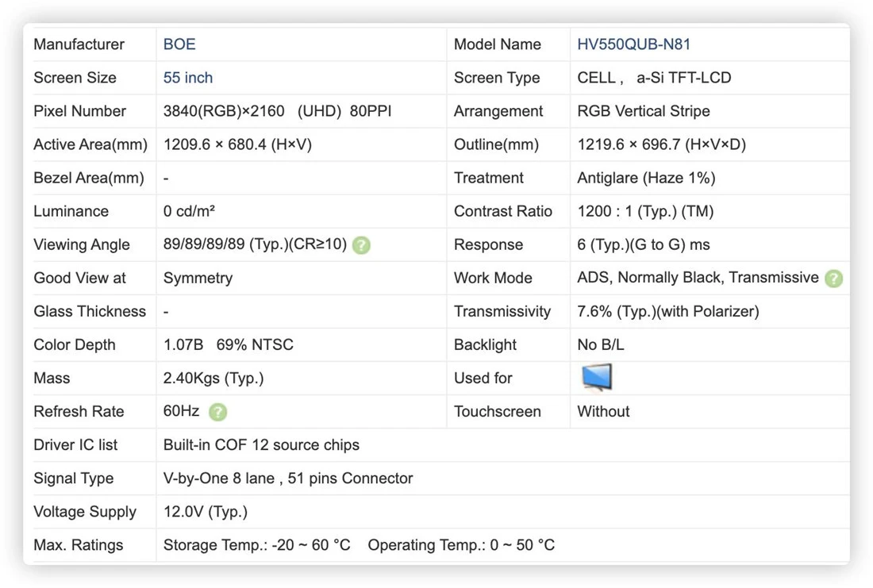873x588 pixels.
Task: Select the Color Depth 1.07B 69% NTSC value
Action: point(229,345)
